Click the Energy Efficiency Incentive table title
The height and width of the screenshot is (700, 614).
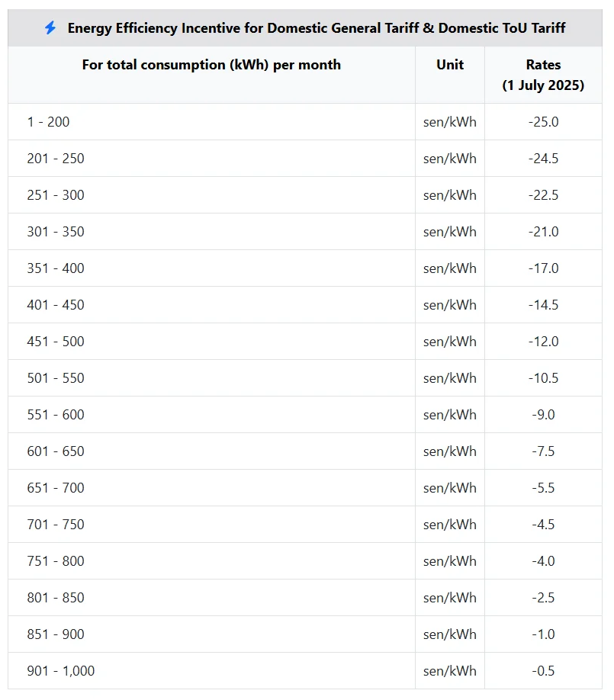click(317, 28)
